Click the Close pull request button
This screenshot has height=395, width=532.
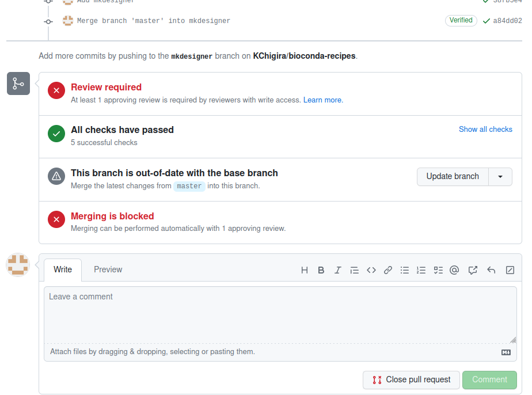(411, 379)
